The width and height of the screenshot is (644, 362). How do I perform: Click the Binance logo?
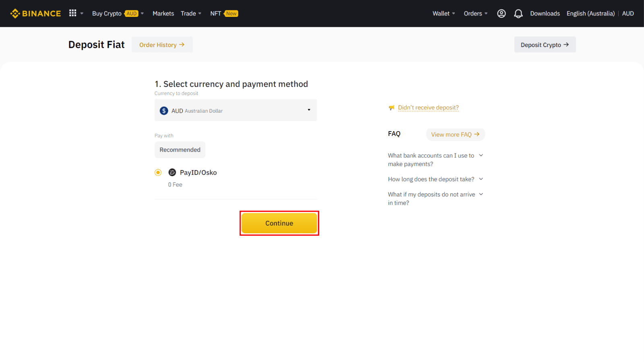pos(35,13)
